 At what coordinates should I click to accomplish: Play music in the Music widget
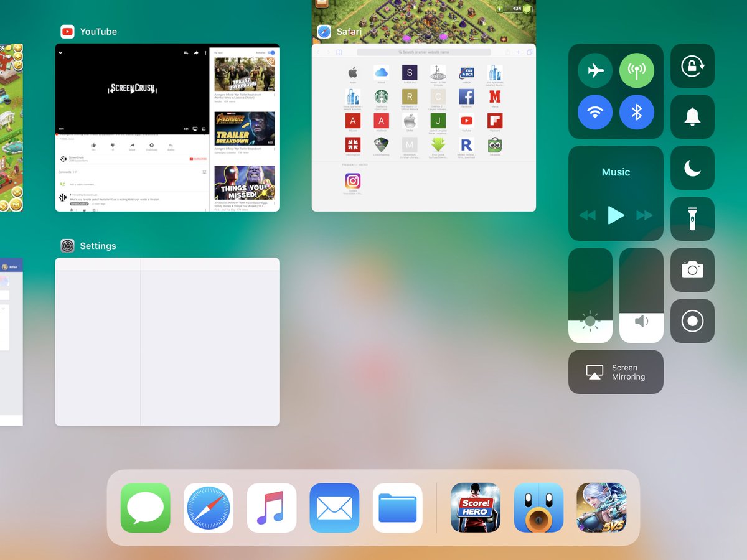pyautogui.click(x=616, y=215)
